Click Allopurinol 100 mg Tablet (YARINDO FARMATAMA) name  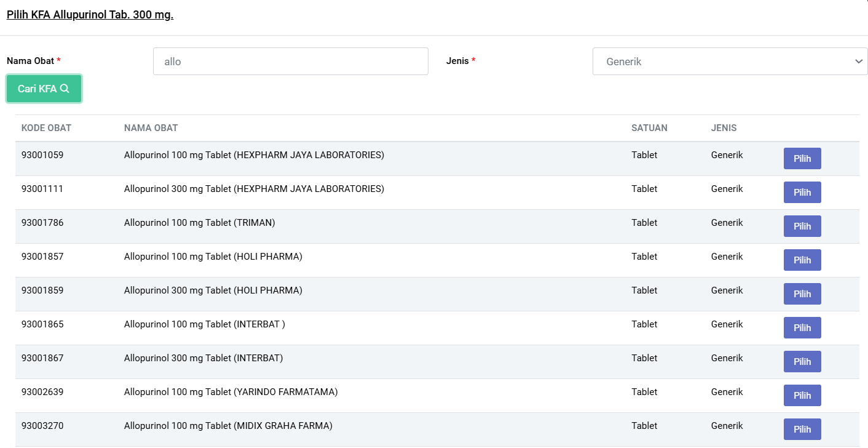(231, 392)
